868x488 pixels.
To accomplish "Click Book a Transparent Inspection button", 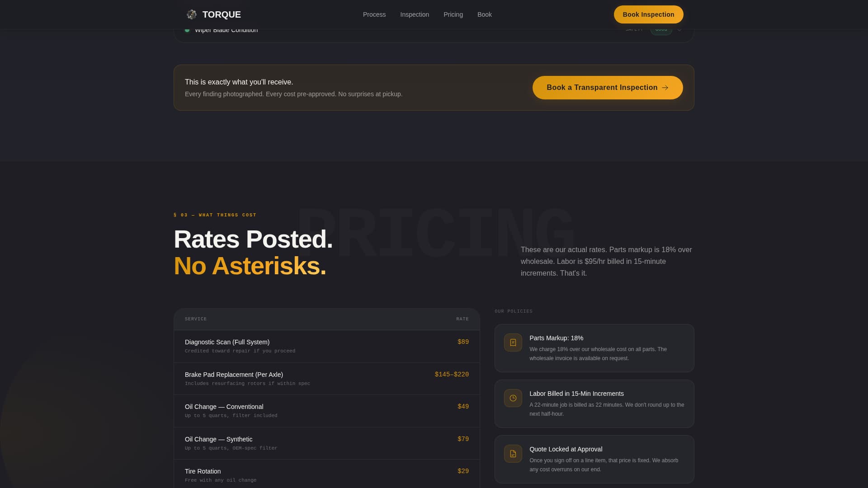I will tap(608, 88).
